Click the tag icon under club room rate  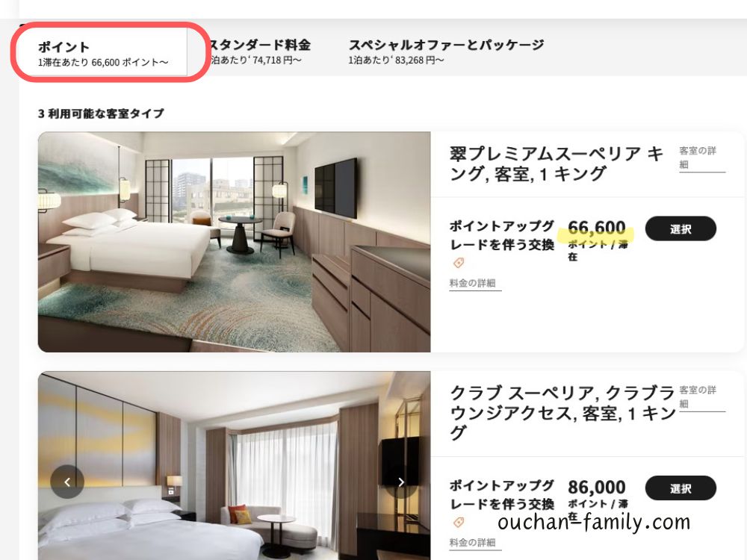click(x=459, y=523)
